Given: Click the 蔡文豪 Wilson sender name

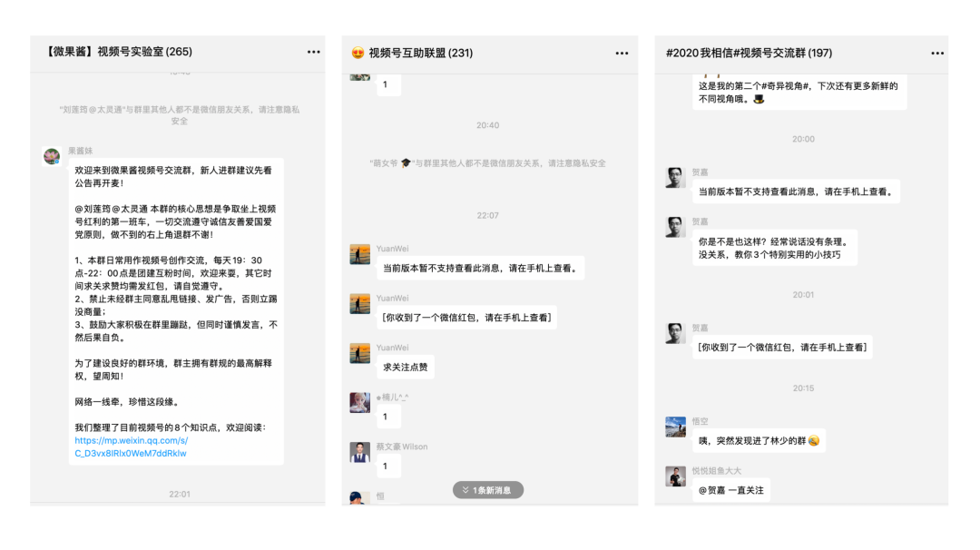Looking at the screenshot, I should (x=402, y=447).
